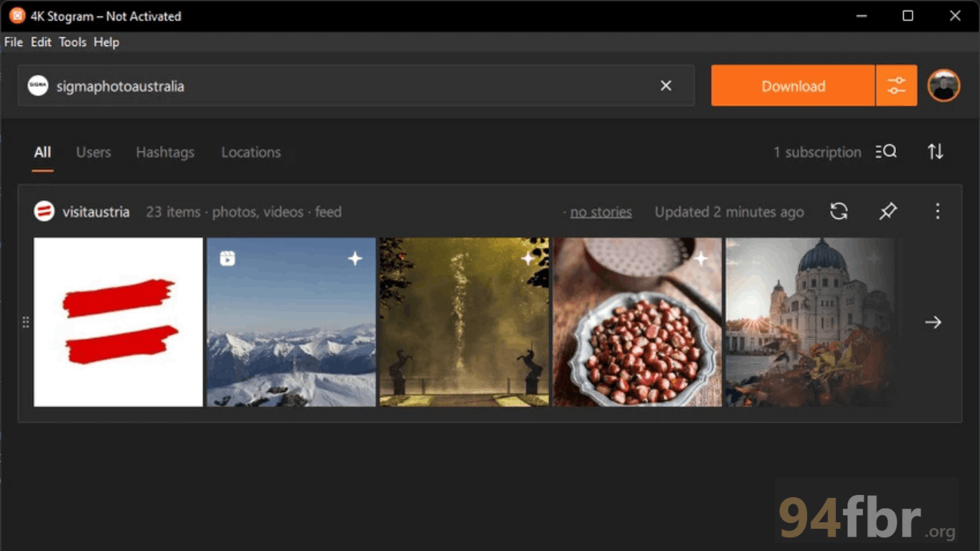Refresh the visitaustria subscription
Viewport: 980px width, 551px height.
pos(839,211)
